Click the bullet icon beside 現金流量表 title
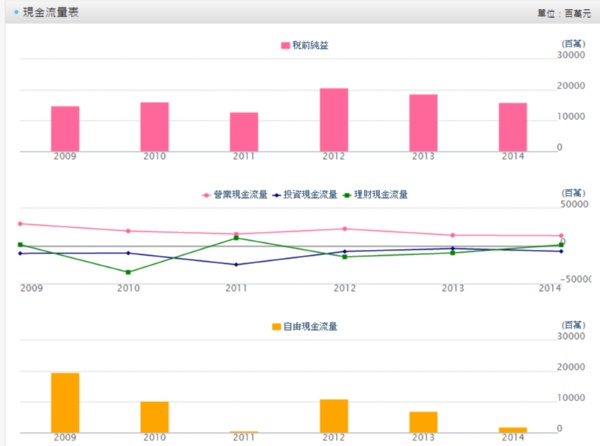This screenshot has width=600, height=446. [x=15, y=12]
